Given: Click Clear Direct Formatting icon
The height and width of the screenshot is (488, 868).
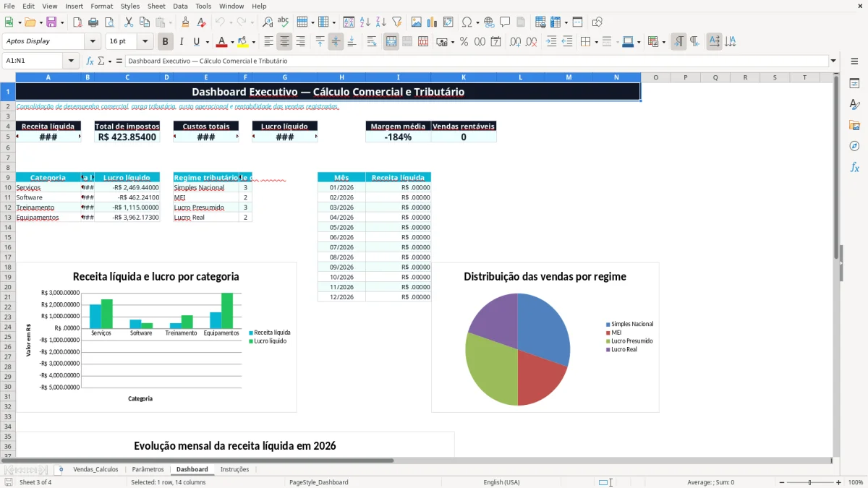Looking at the screenshot, I should [x=202, y=22].
